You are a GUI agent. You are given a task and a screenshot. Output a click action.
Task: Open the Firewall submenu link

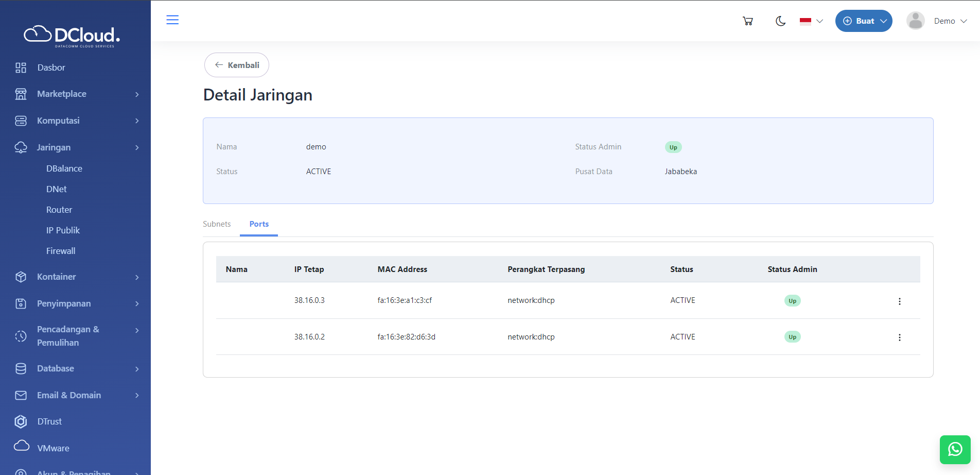pos(61,251)
